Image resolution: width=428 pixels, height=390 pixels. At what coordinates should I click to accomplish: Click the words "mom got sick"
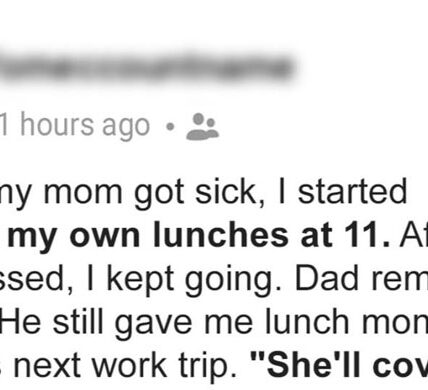coord(149,193)
